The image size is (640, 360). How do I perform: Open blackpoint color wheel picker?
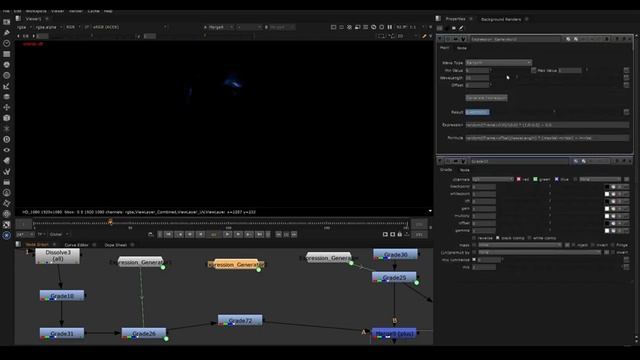pos(613,187)
